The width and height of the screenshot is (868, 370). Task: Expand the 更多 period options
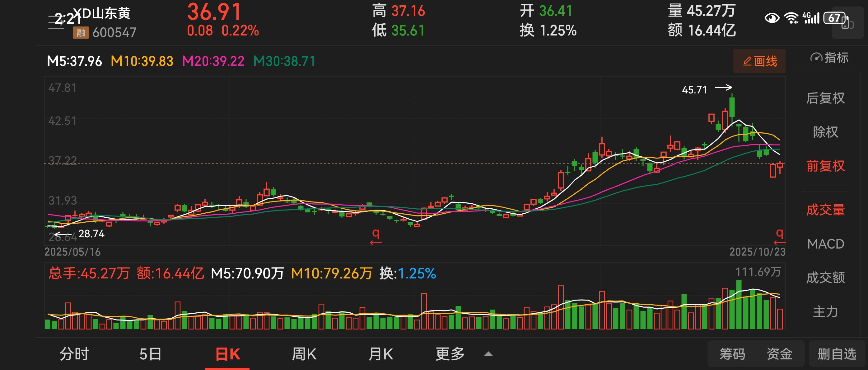450,354
